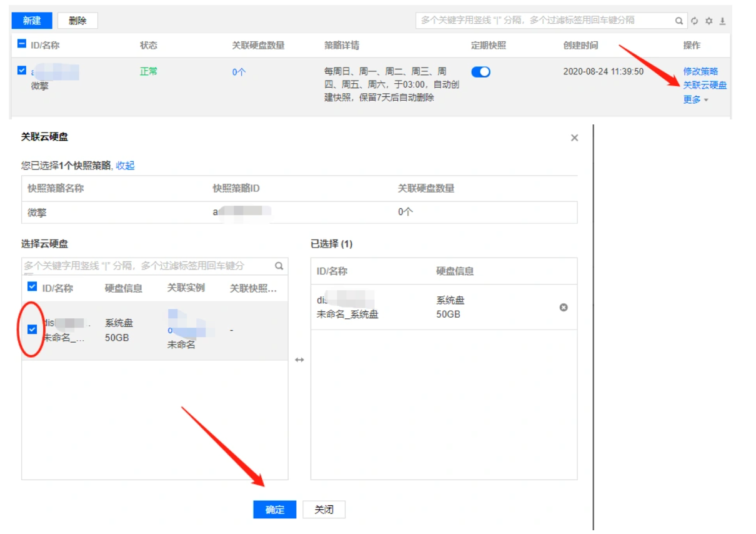
Task: Open 关联云硬盘 link in operations column
Action: pos(705,85)
